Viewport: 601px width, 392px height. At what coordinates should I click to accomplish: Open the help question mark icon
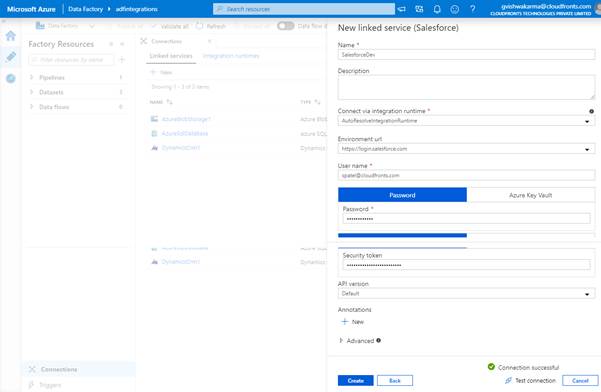[x=473, y=9]
